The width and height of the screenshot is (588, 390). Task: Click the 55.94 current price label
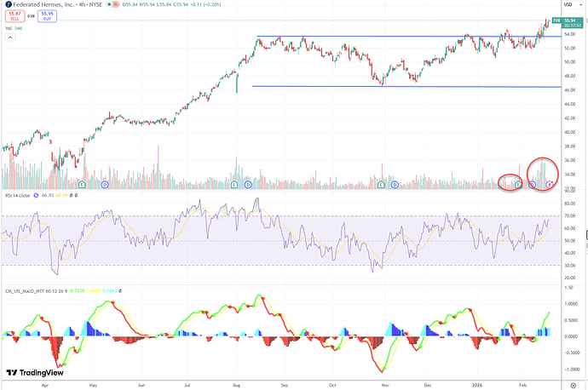(x=573, y=22)
